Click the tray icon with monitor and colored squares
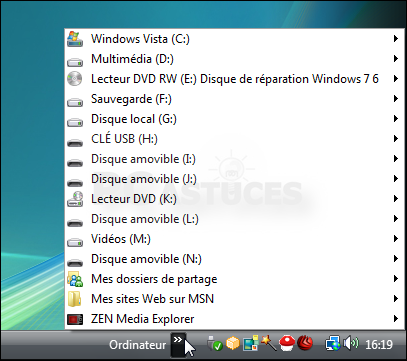The image size is (407, 361). (251, 344)
